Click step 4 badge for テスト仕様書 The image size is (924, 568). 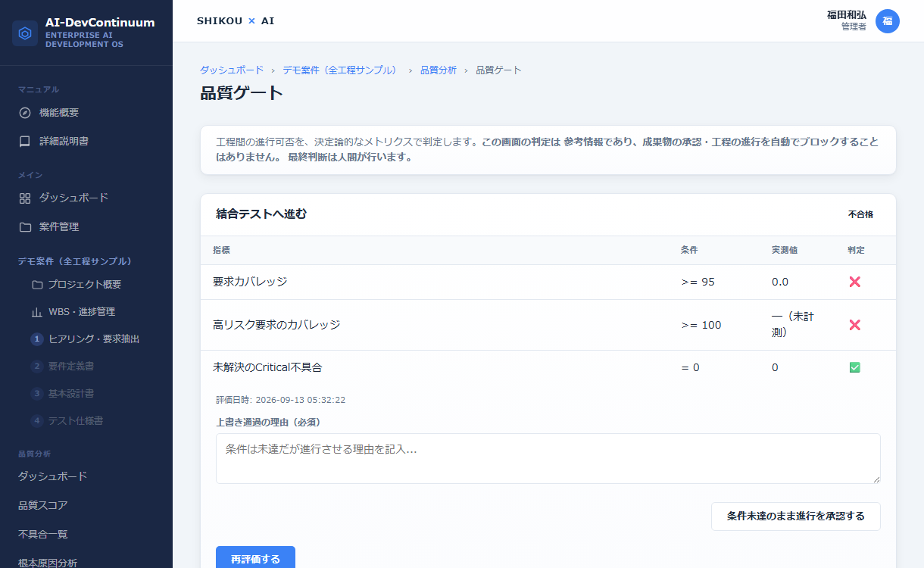pyautogui.click(x=37, y=421)
